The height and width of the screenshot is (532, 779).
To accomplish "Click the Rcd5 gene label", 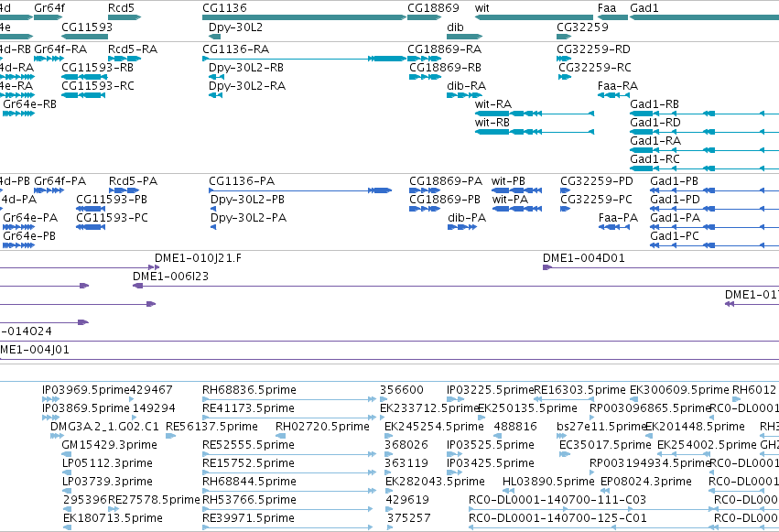I will 121,8.
